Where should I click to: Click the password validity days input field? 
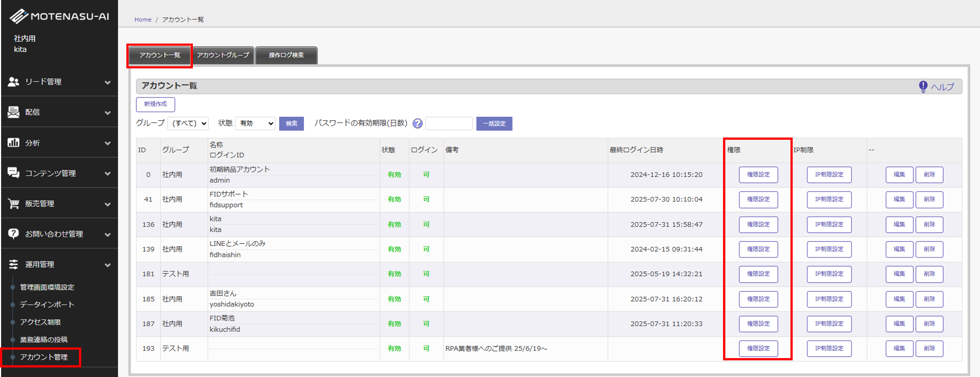449,124
